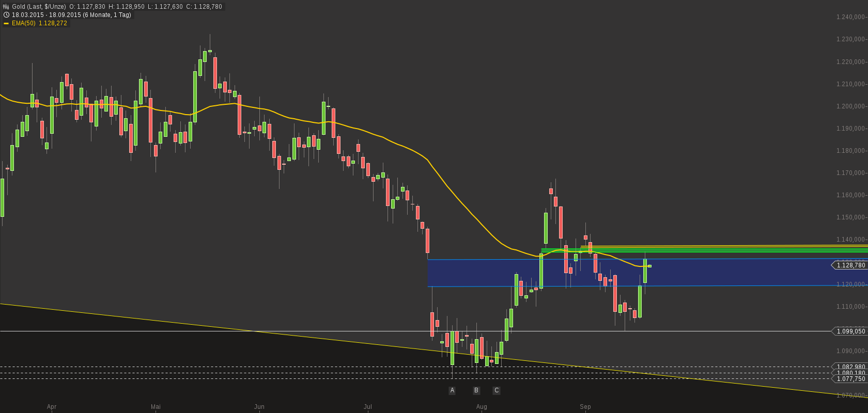Click the 1.190,000 price axis label

[x=850, y=129]
